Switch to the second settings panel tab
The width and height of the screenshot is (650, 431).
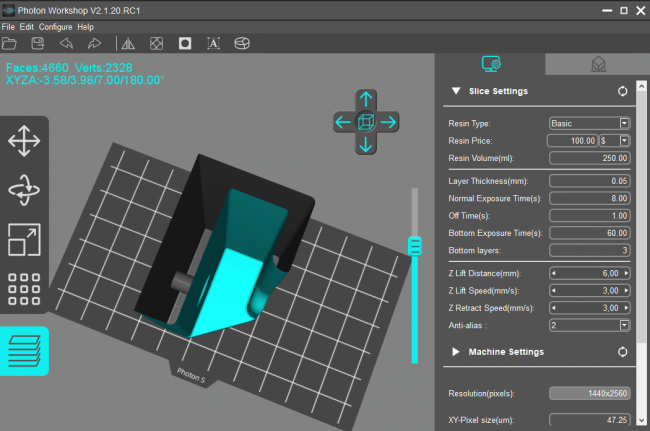pyautogui.click(x=598, y=64)
